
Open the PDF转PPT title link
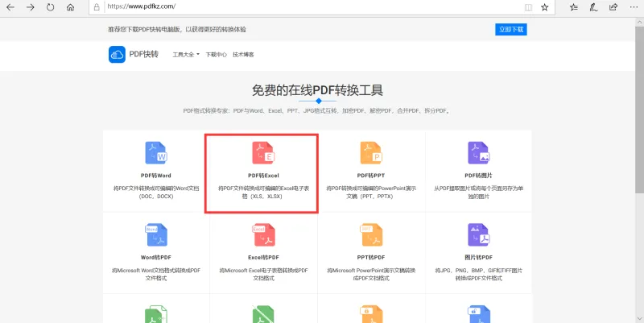(x=371, y=176)
